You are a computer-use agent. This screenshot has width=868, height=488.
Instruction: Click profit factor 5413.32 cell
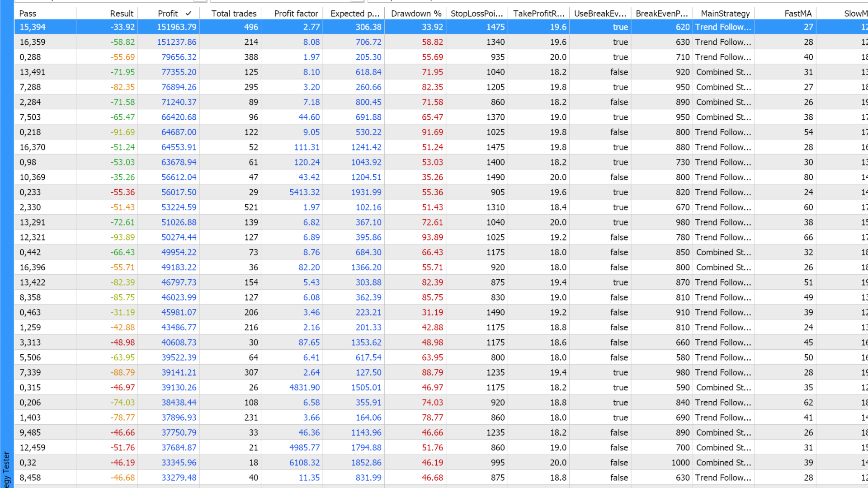click(304, 192)
